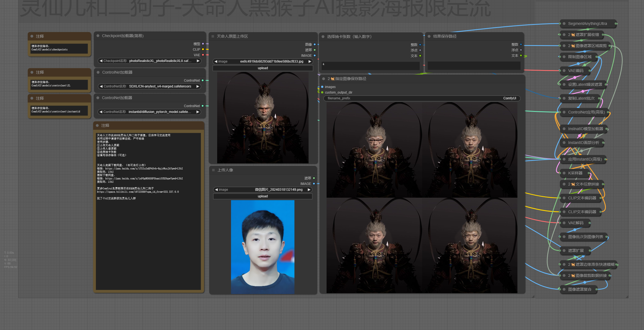Screen dimensions: 644x330
Task: Expand collapsed 限制图像区域 node
Action: pyautogui.click(x=564, y=57)
